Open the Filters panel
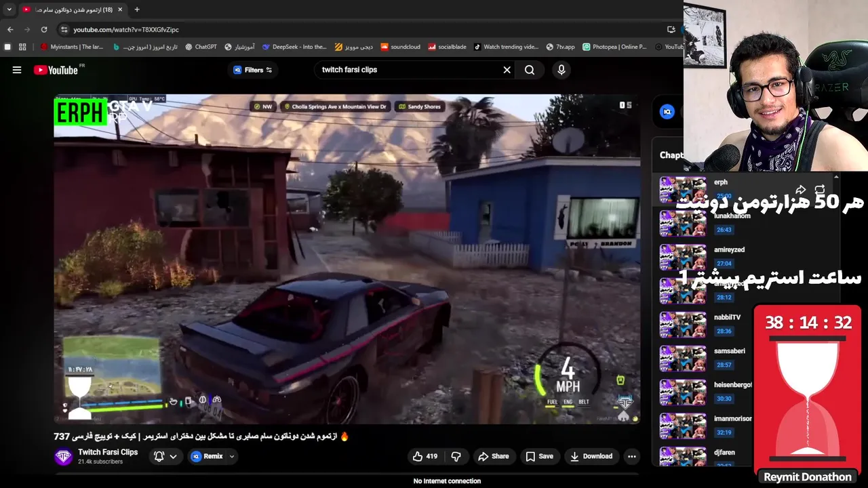The height and width of the screenshot is (488, 868). pos(253,70)
